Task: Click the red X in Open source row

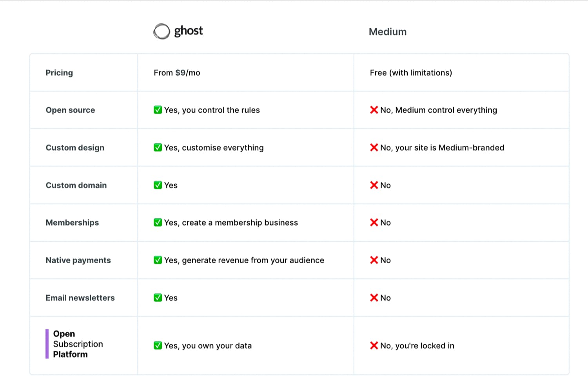Action: click(x=374, y=110)
